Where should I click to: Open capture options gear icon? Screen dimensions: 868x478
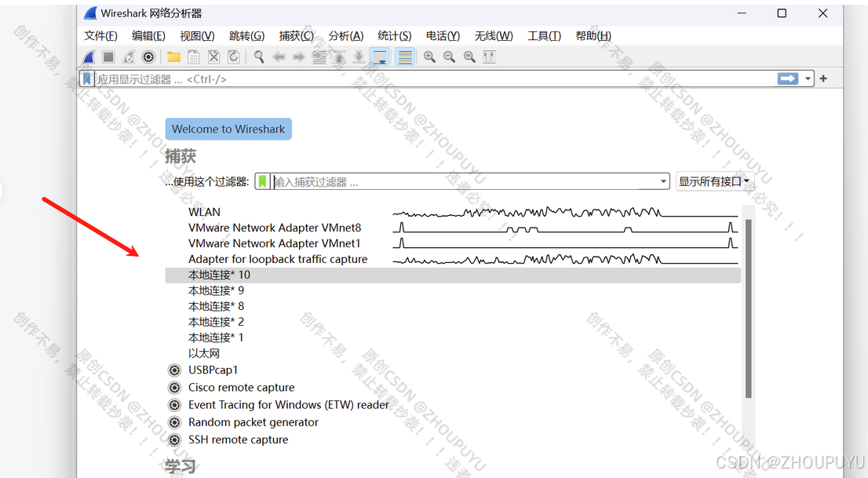148,57
